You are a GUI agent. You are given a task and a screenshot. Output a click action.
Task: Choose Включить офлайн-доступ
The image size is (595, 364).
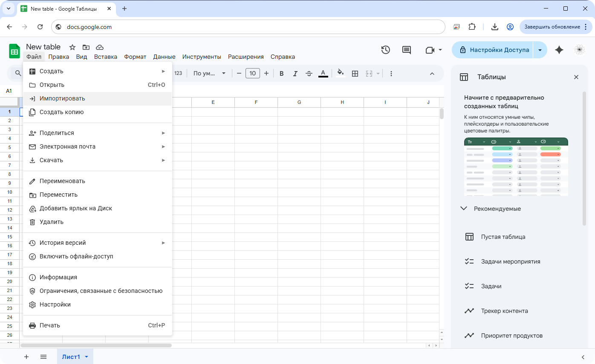pos(98,256)
